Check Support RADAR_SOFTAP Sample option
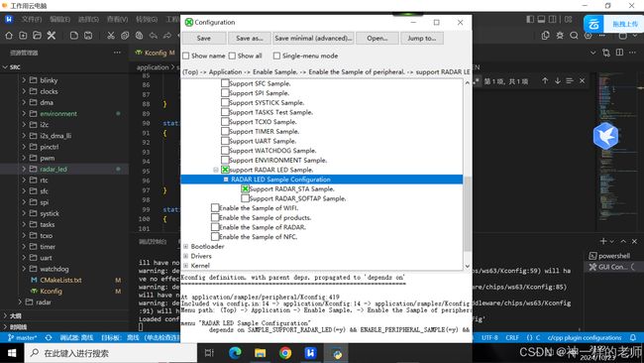 tap(245, 198)
